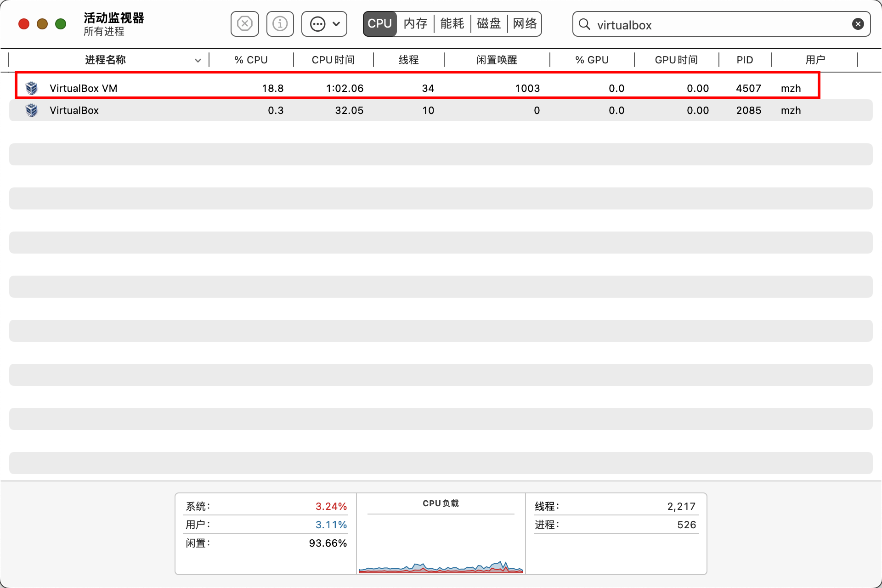Click thread count 34 cell

[x=428, y=88]
